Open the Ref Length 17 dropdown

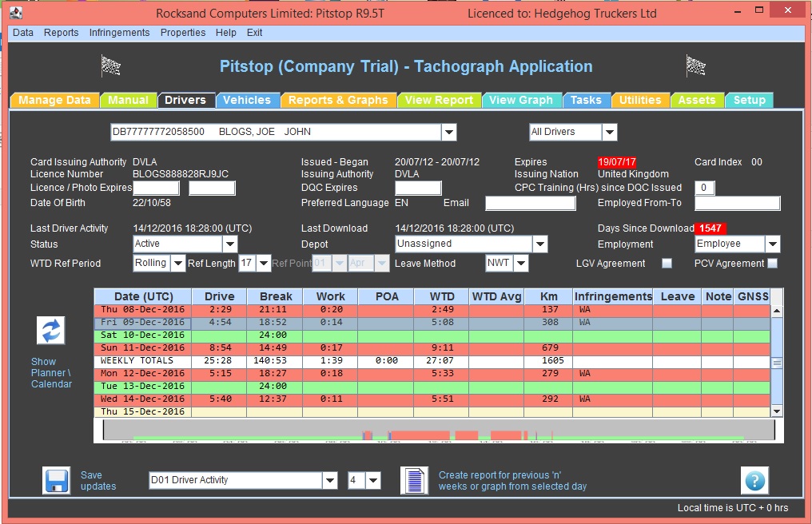264,263
